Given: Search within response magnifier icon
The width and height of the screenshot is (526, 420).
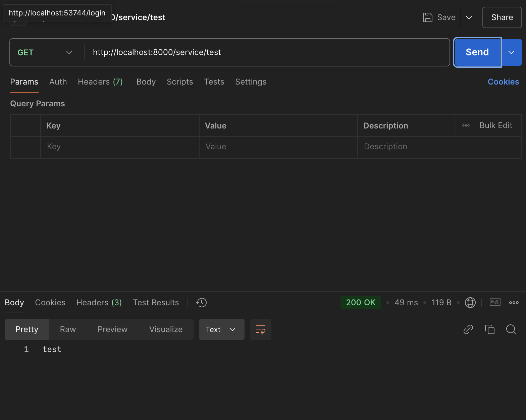Looking at the screenshot, I should pyautogui.click(x=511, y=329).
